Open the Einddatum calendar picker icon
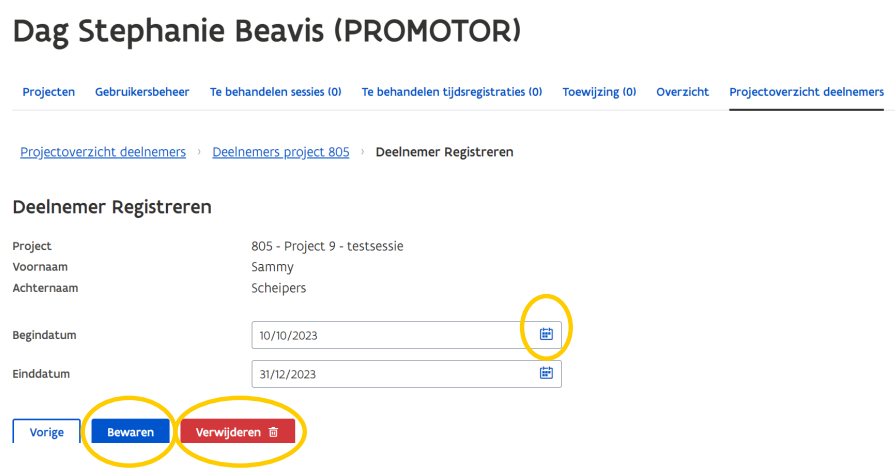The height and width of the screenshot is (474, 895). pos(546,373)
